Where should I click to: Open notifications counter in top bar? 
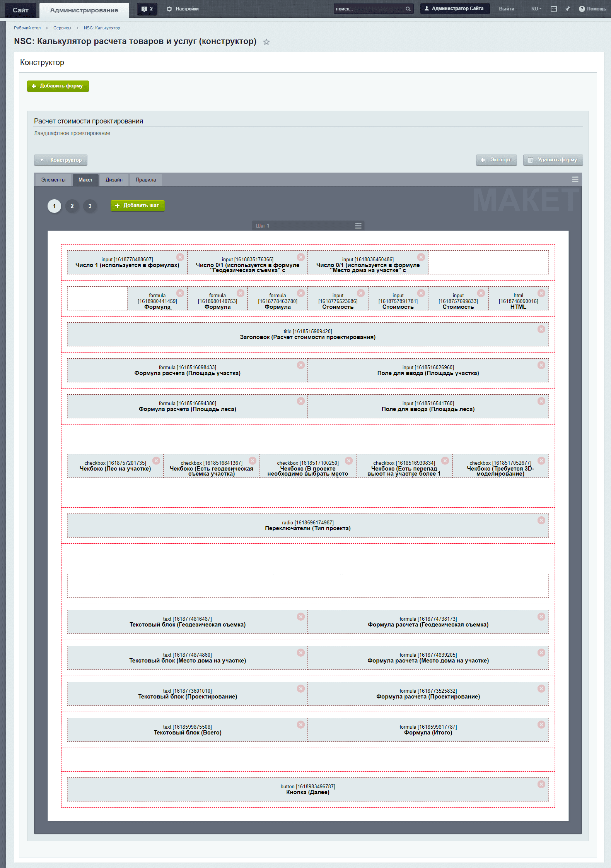click(147, 9)
